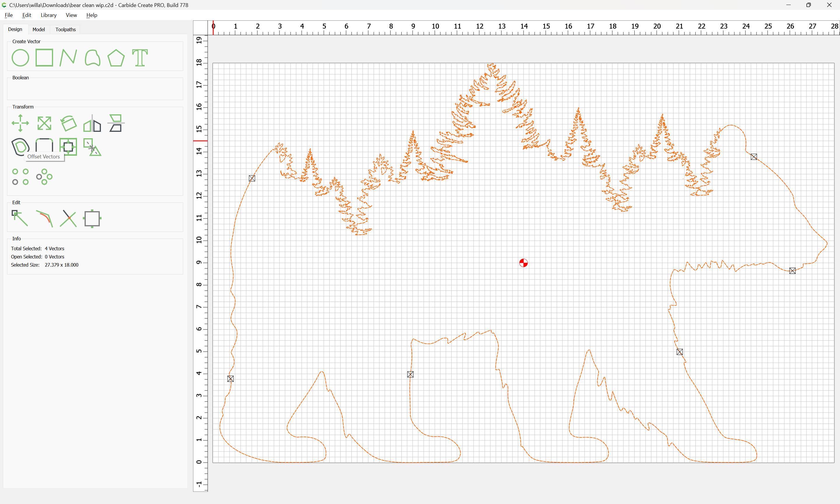This screenshot has height=504, width=840.
Task: Click the Offset Vectors tooltip label
Action: (44, 157)
